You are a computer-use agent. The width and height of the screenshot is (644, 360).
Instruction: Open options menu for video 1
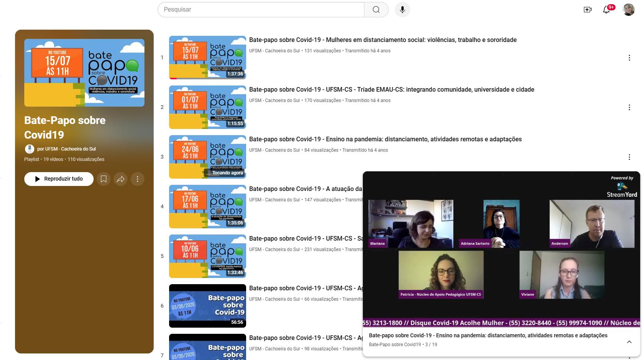[629, 58]
